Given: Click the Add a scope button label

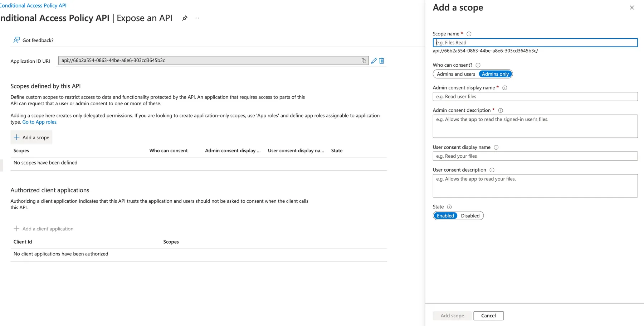Looking at the screenshot, I should click(x=36, y=138).
